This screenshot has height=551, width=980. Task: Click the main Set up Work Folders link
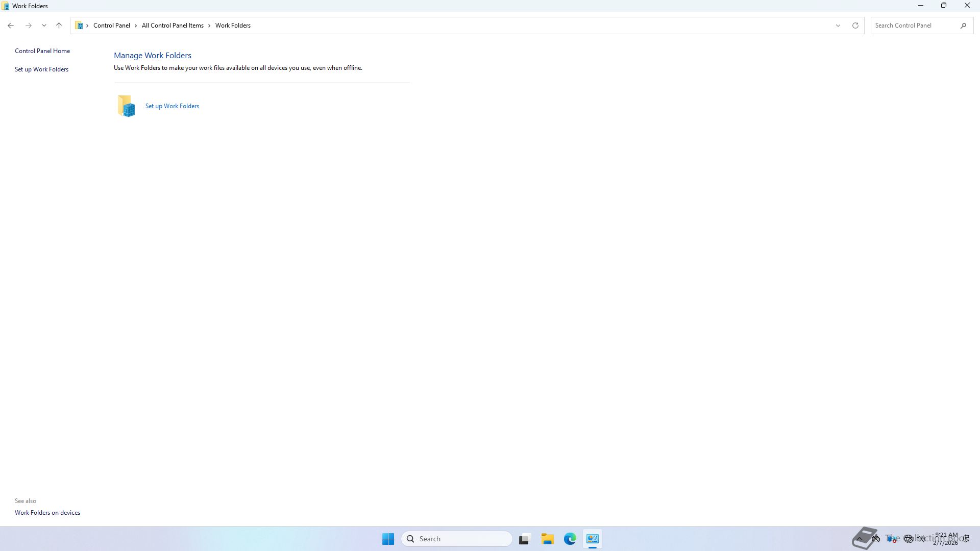(172, 106)
